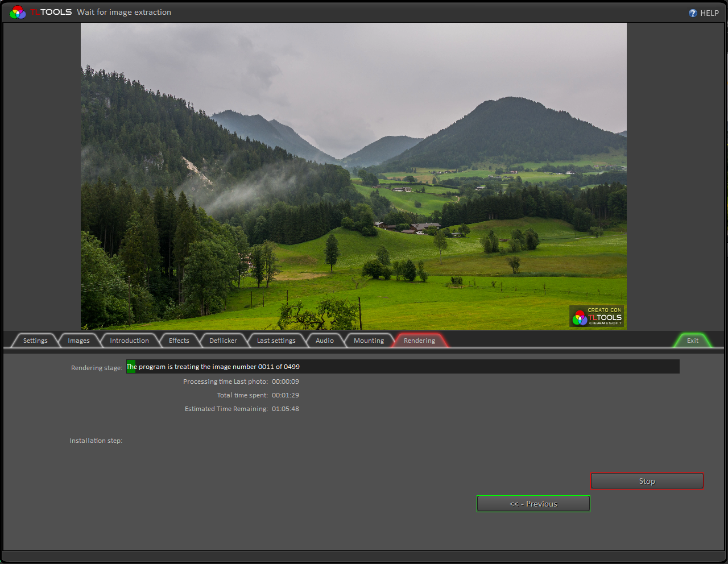Screen dimensions: 728x564
Task: Click the landscape preview image
Action: click(x=353, y=176)
